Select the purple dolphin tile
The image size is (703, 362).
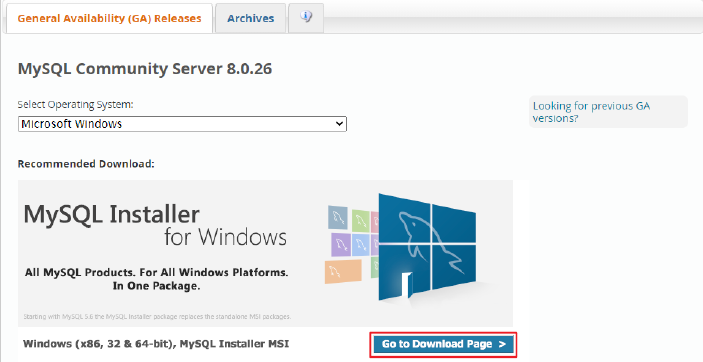pyautogui.click(x=341, y=245)
